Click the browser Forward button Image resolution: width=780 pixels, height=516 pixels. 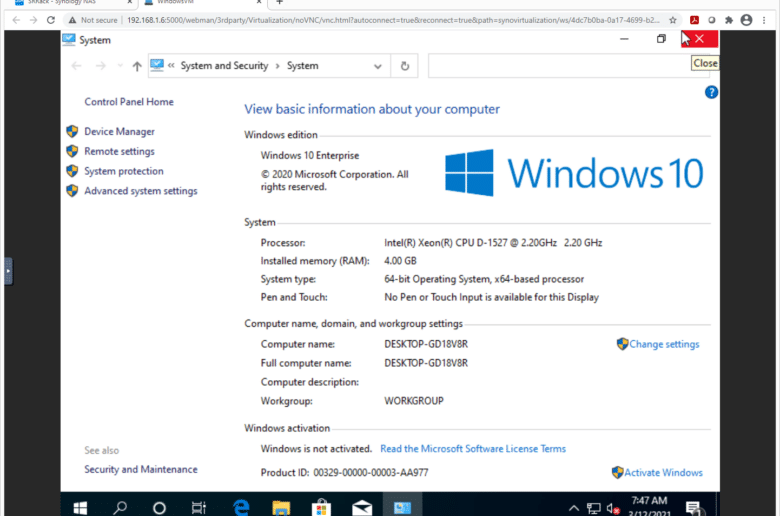pyautogui.click(x=33, y=20)
